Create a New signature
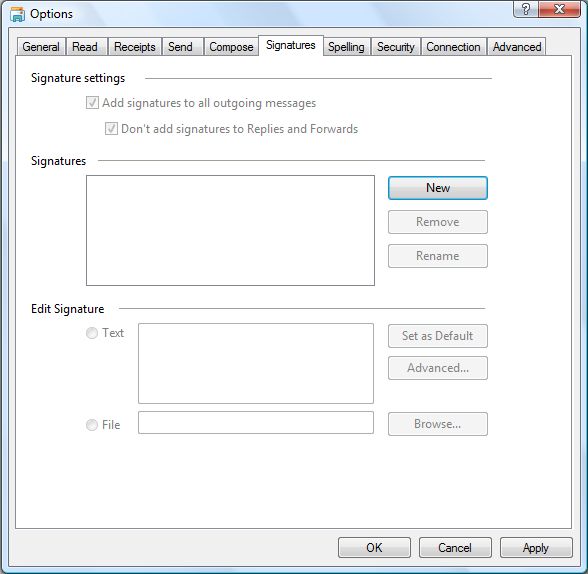Screen dimensions: 588x574 pos(438,188)
